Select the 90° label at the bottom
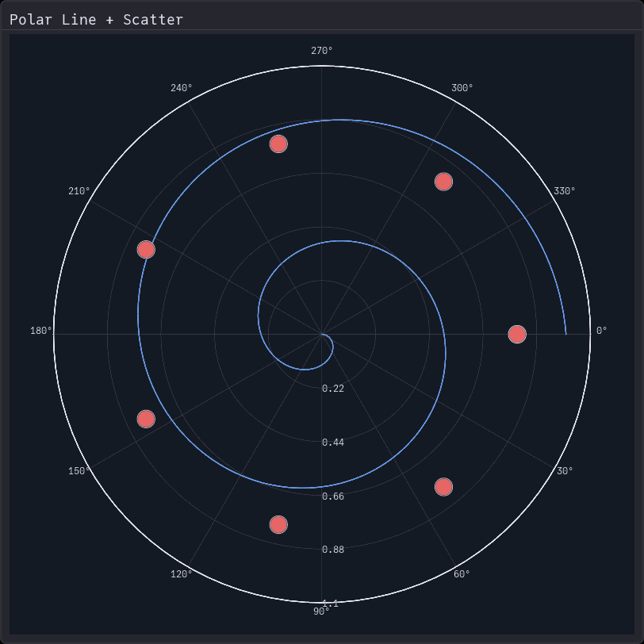Viewport: 644px width, 644px height. coord(320,611)
